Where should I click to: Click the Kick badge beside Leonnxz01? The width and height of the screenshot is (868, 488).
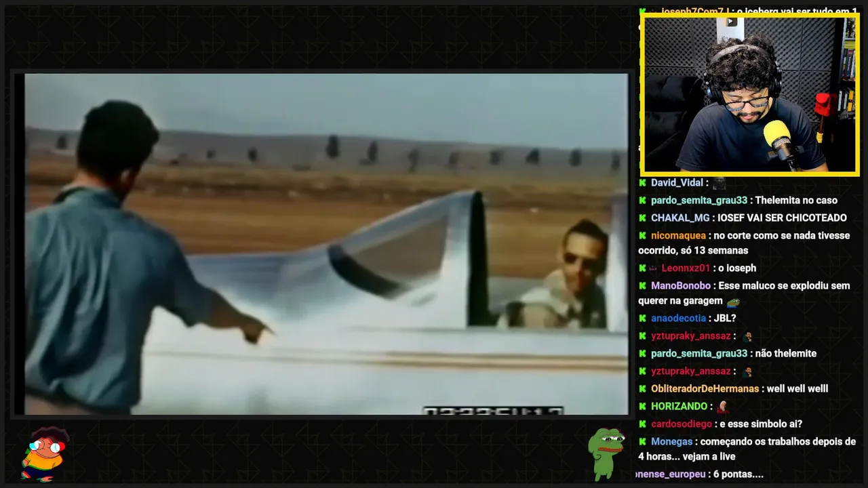click(642, 268)
